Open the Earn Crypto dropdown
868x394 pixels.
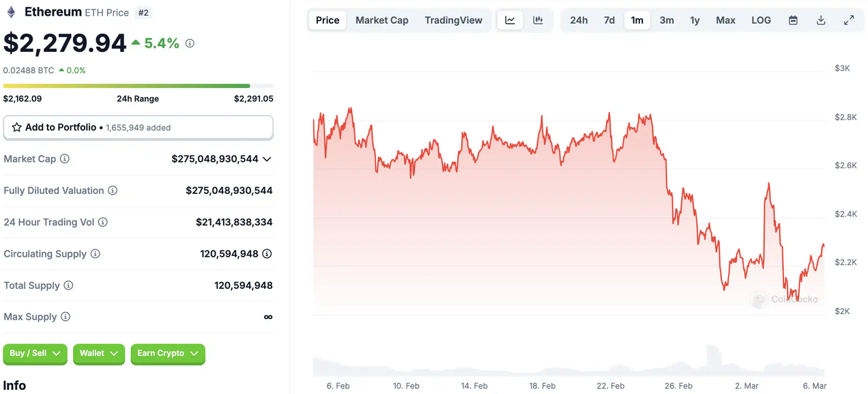coord(167,354)
